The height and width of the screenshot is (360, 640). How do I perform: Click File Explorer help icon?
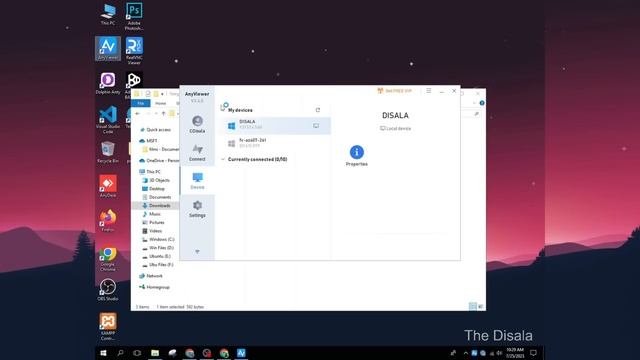click(482, 103)
